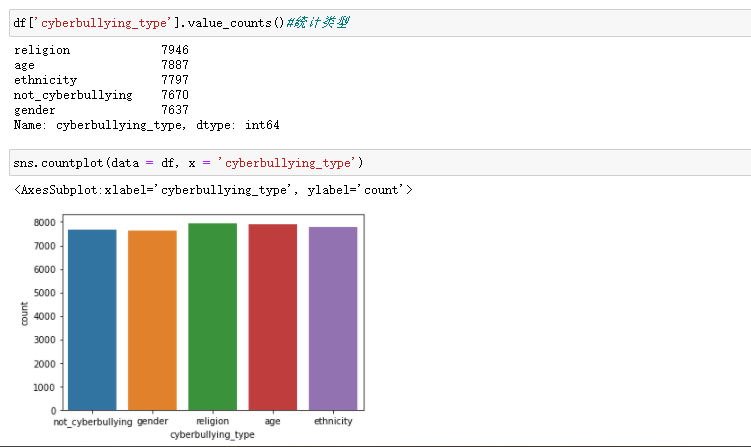The image size is (751, 447).
Task: Click the 'age' x-axis tick label
Action: 273,422
